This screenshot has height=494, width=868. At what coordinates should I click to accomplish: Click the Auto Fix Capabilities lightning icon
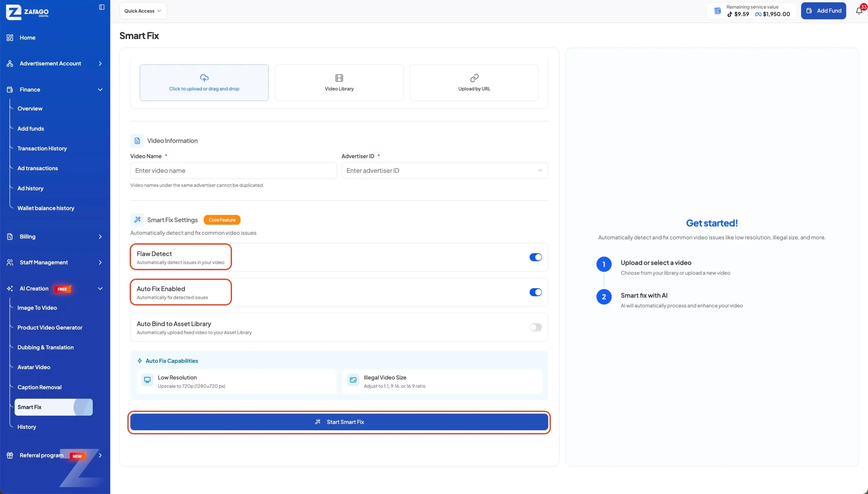139,361
